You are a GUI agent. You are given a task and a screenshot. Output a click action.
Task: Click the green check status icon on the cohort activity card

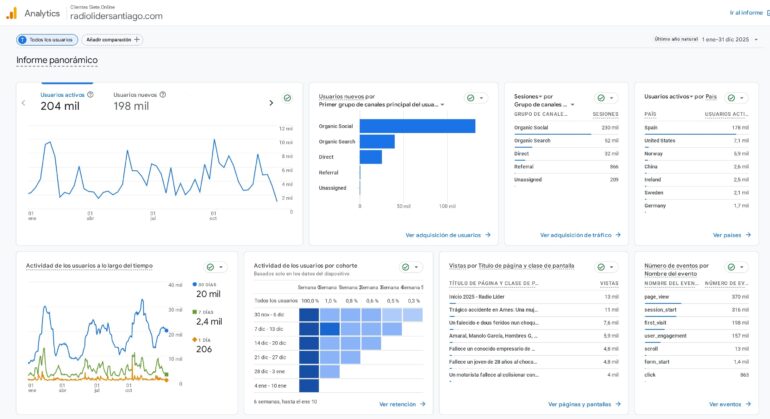pos(405,267)
